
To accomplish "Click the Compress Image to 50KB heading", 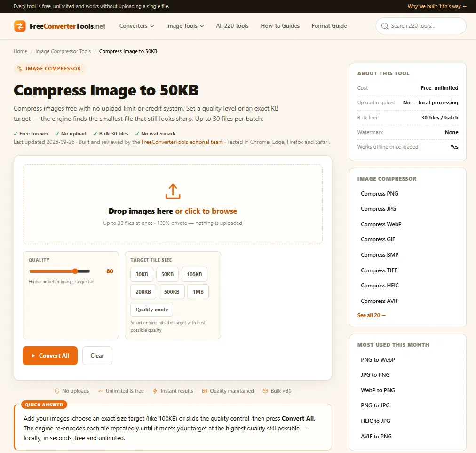I will 106,90.
